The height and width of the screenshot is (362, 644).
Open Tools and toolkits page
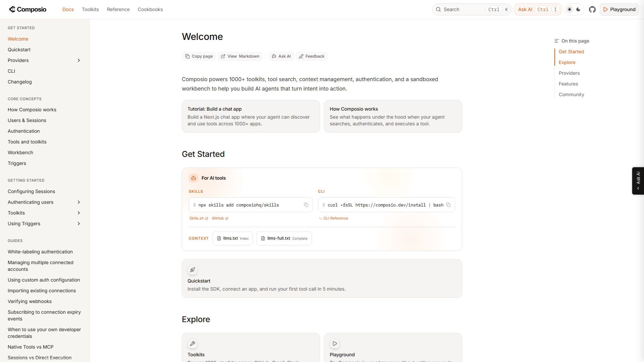tap(27, 142)
